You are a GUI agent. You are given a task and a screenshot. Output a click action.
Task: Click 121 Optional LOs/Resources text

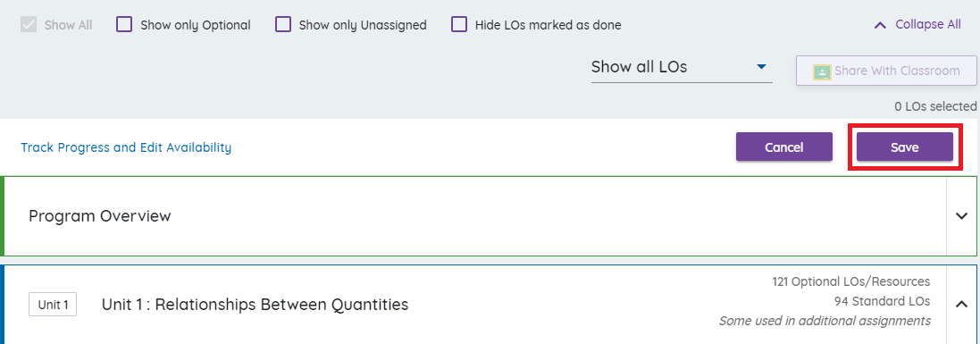851,281
